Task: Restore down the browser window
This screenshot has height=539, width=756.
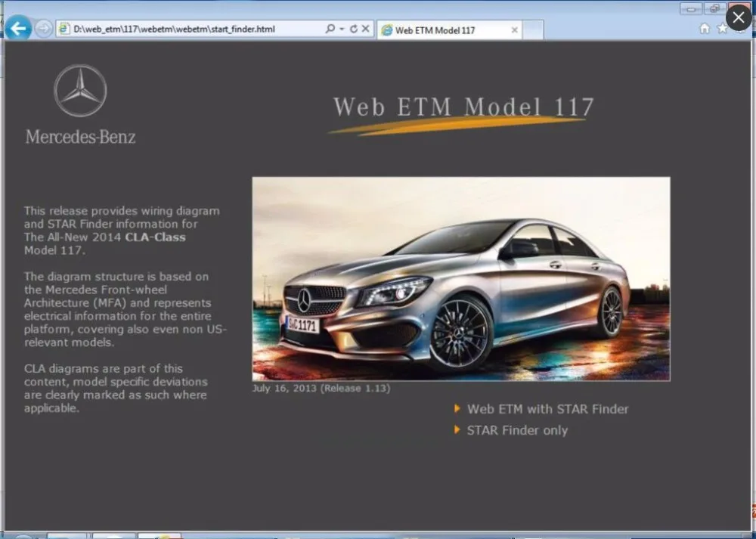Action: 714,8
